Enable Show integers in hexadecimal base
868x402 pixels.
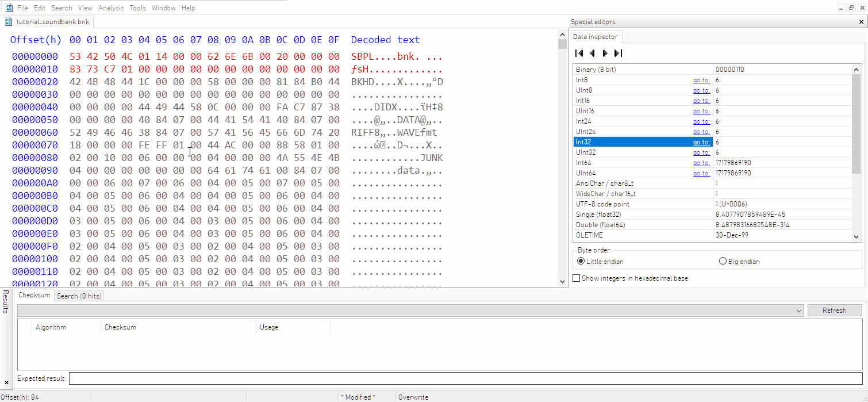577,278
